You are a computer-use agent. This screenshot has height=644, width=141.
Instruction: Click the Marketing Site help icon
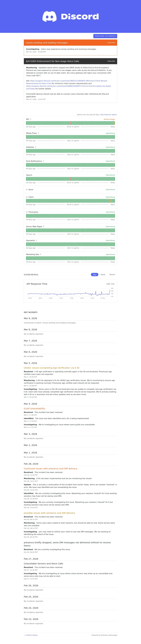[x=40, y=254]
